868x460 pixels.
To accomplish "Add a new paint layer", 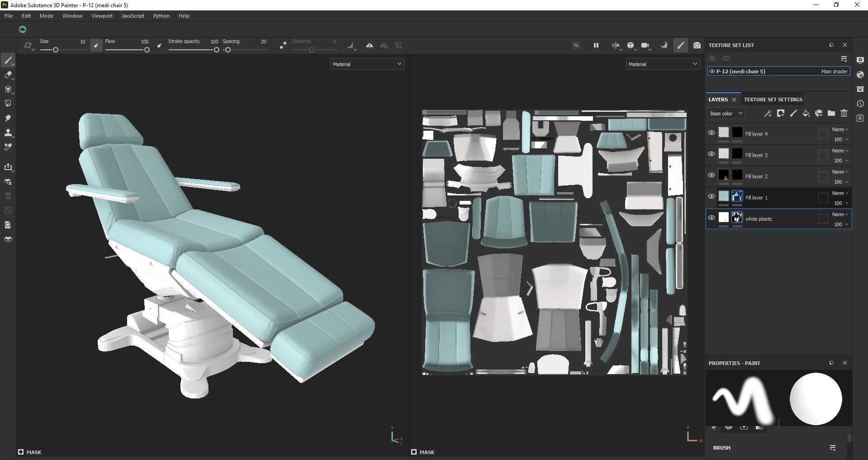I will coord(793,114).
